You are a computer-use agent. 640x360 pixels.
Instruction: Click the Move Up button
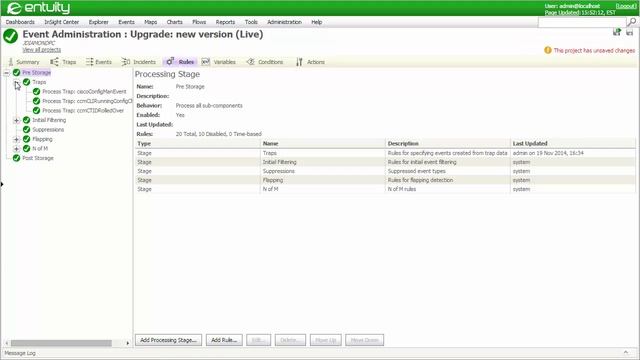click(326, 340)
